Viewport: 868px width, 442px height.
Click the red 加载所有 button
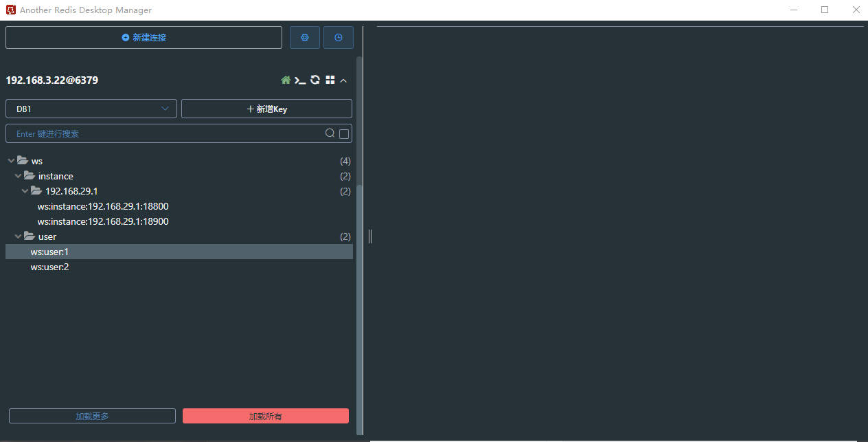pos(266,415)
